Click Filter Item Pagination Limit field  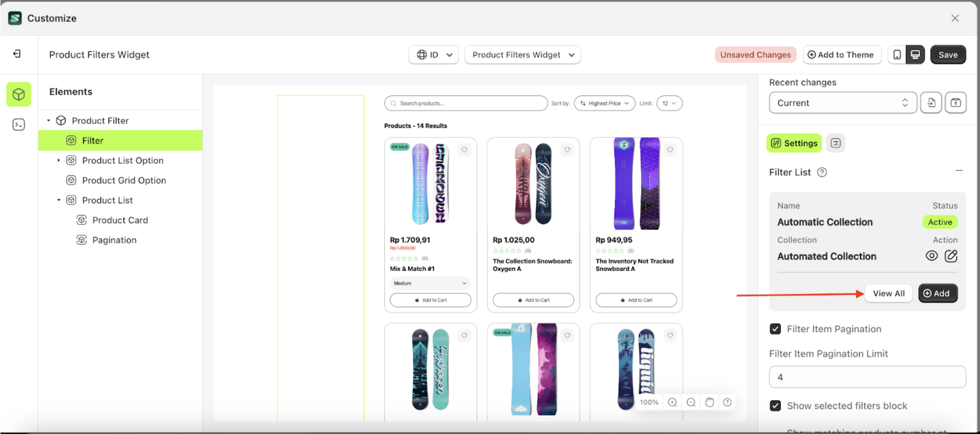click(x=867, y=377)
